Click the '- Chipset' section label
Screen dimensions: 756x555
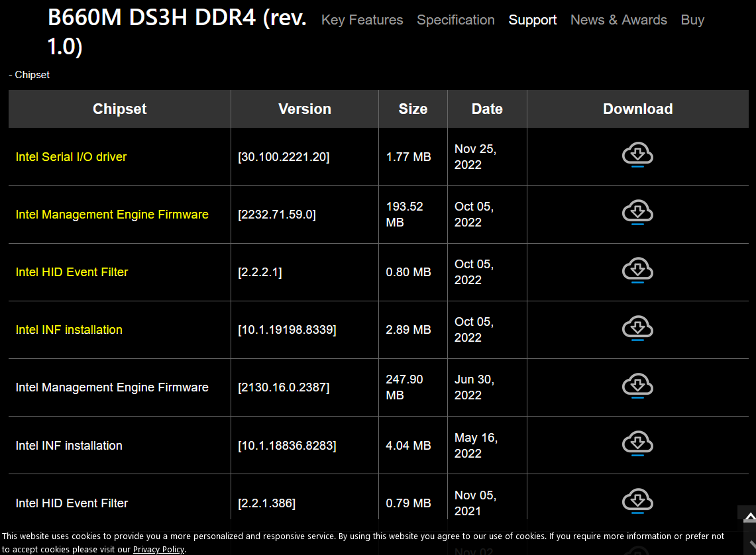[x=29, y=75]
